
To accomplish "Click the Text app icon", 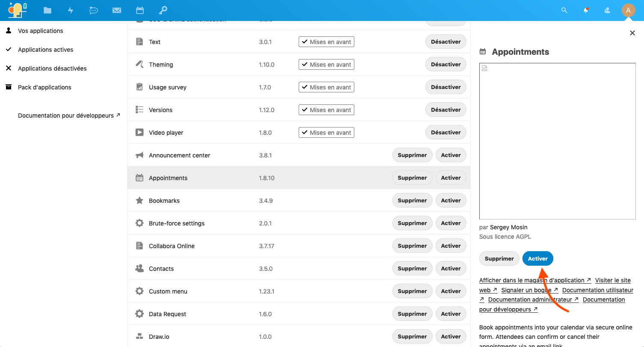I will (139, 42).
